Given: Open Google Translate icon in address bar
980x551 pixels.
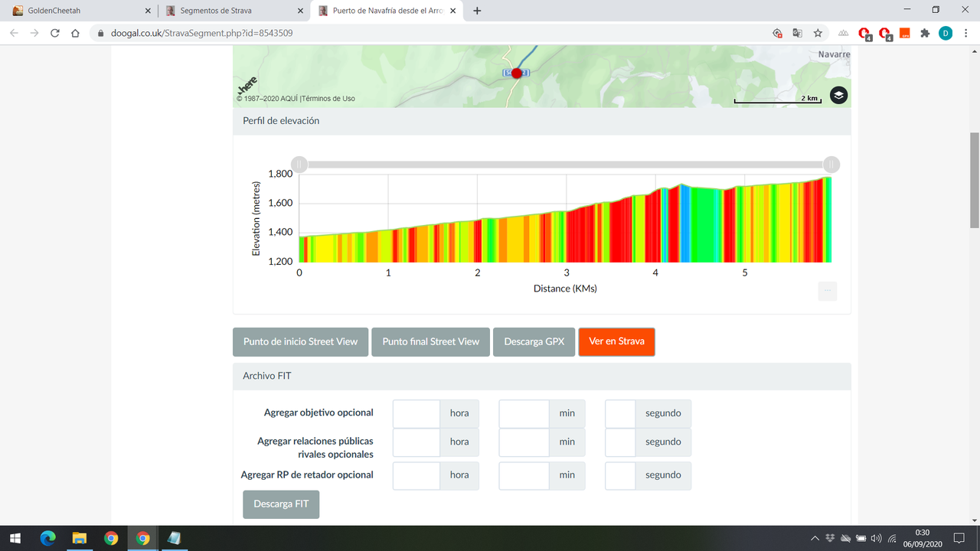Looking at the screenshot, I should pos(798,33).
